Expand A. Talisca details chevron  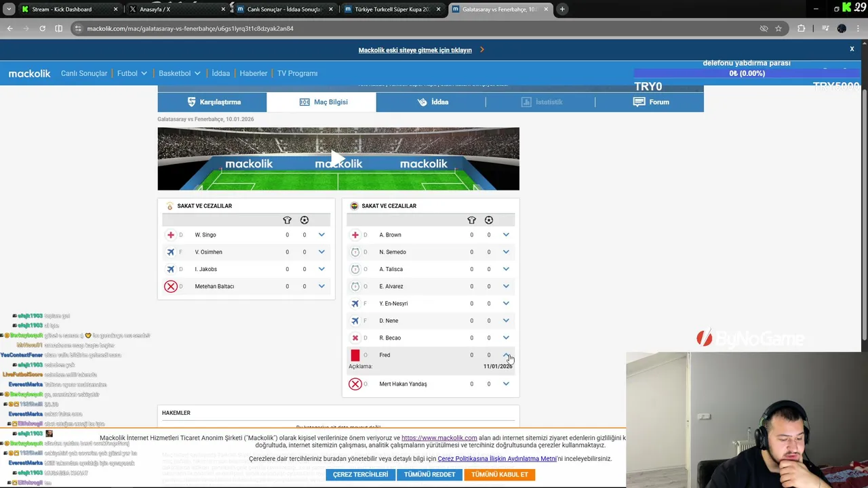coord(506,269)
